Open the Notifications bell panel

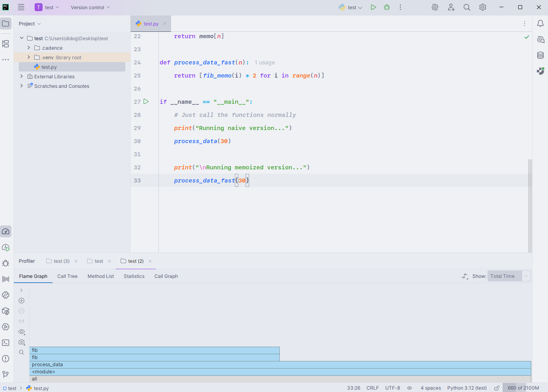pyautogui.click(x=540, y=23)
